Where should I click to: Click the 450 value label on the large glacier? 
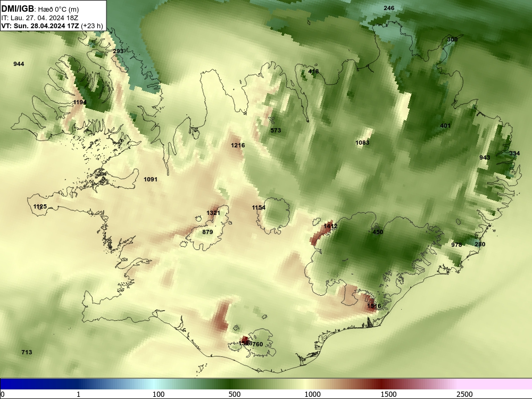coord(378,232)
